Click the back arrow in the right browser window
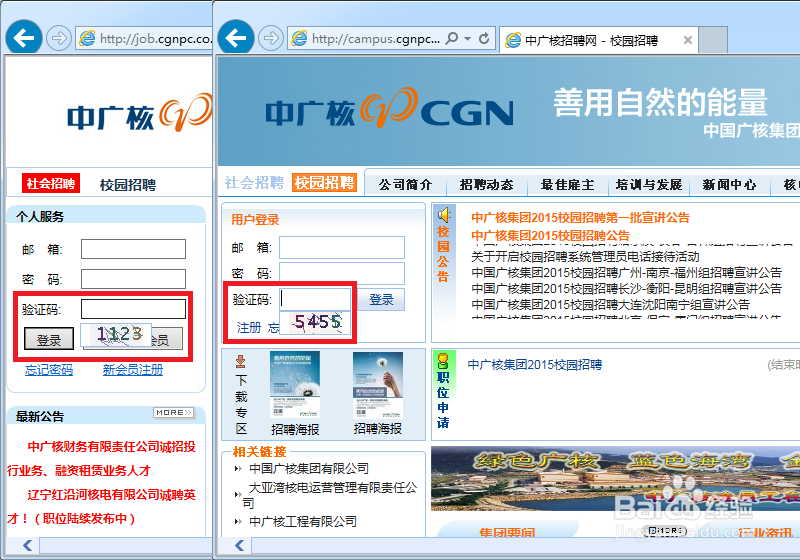This screenshot has height=560, width=800. 236,38
